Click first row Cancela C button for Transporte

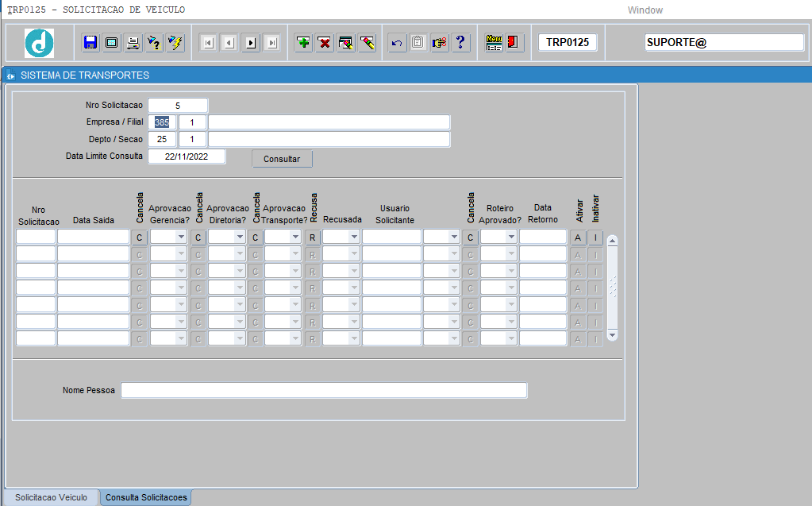point(256,238)
